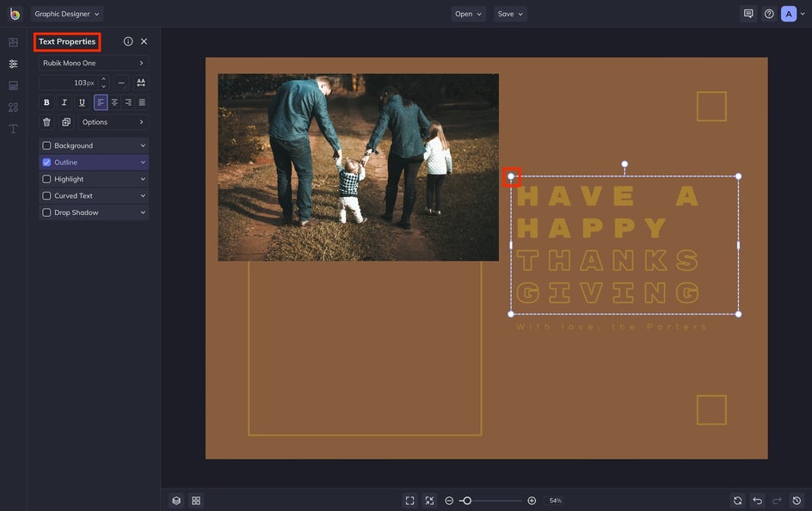
Task: Increase font size with up stepper arrow
Action: (x=103, y=79)
